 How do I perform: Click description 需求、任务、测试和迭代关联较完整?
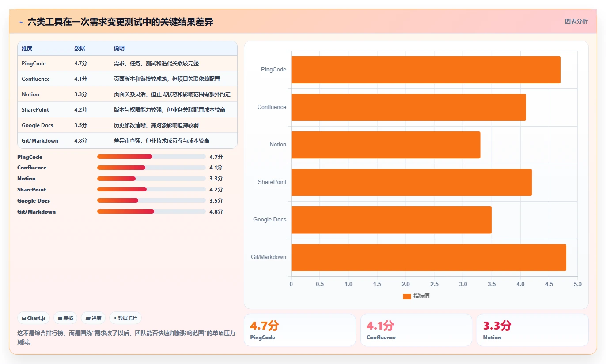point(156,64)
